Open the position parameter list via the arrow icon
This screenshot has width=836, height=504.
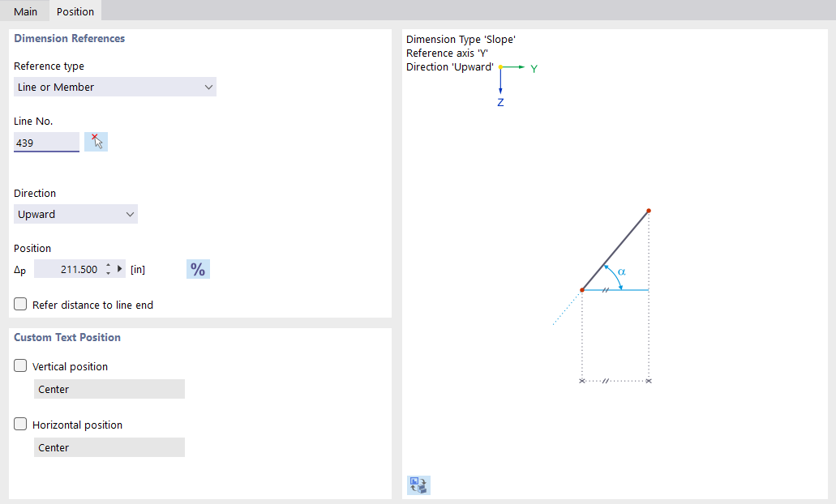[x=118, y=268]
